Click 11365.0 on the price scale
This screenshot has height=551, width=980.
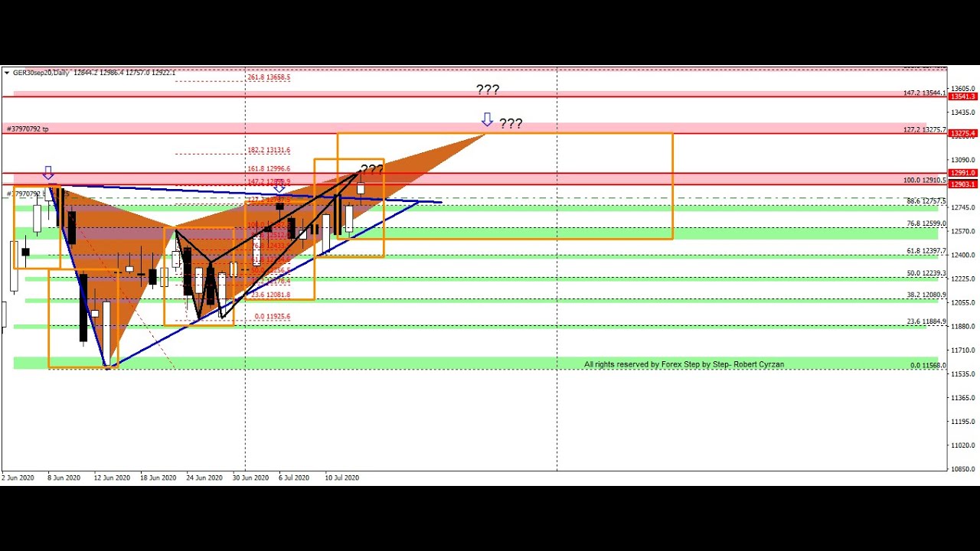coord(963,397)
